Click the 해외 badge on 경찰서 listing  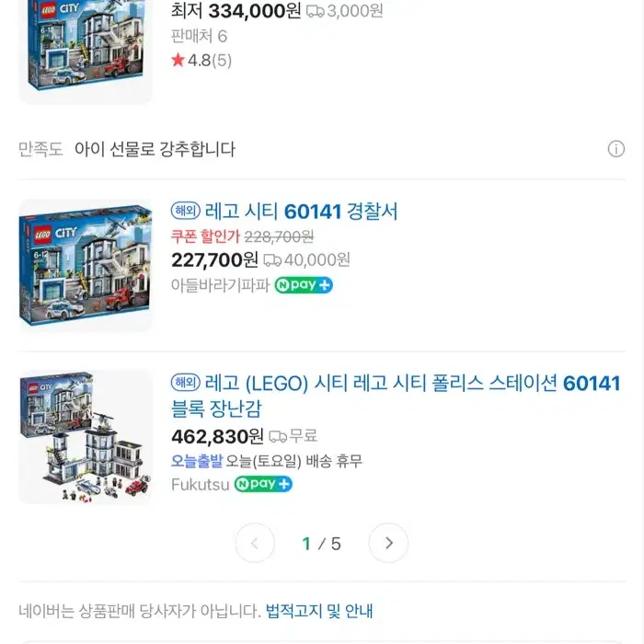[186, 211]
